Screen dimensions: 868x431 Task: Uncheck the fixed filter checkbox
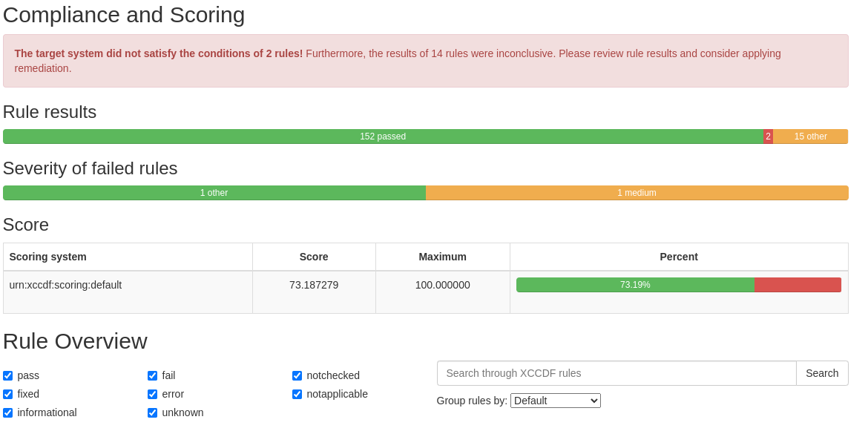coord(7,395)
